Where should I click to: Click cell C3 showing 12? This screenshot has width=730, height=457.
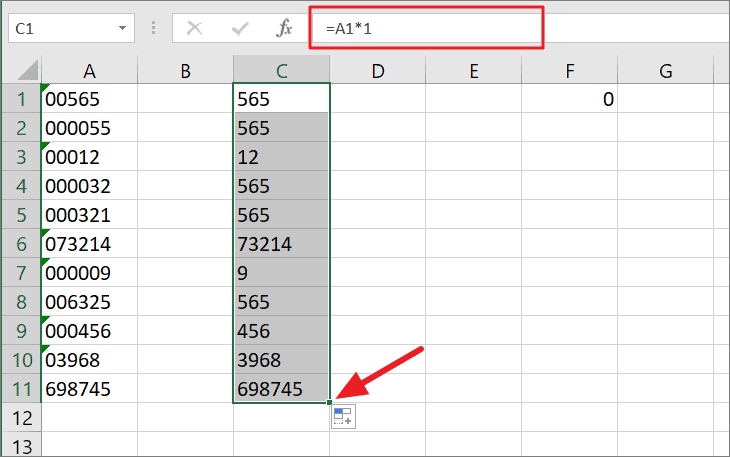[x=282, y=156]
